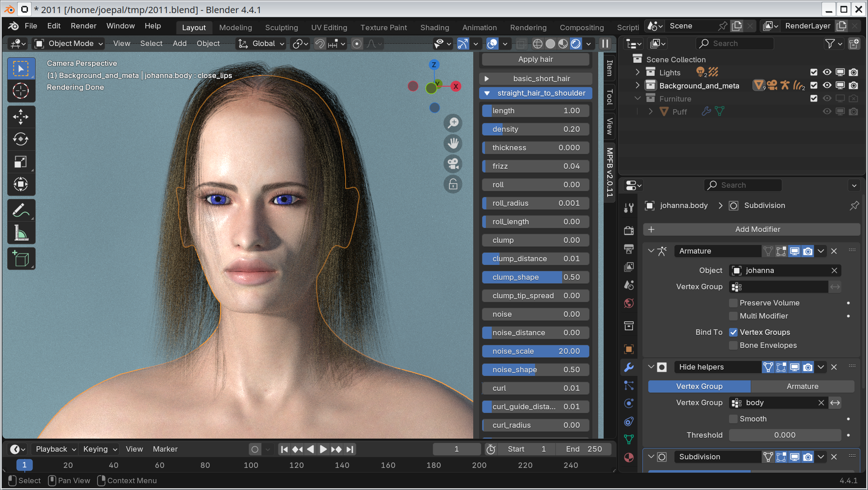This screenshot has height=490, width=868.
Task: Open the Render menu
Action: point(83,26)
